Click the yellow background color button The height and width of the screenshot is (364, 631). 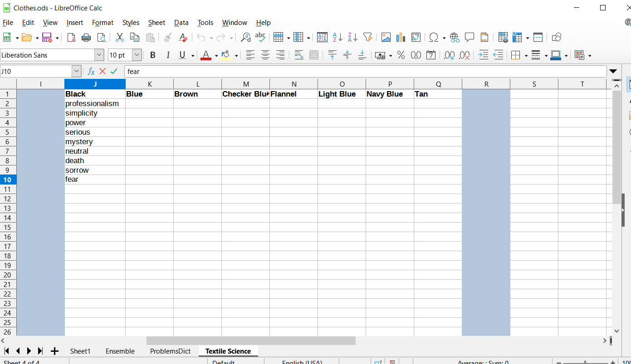tap(226, 55)
